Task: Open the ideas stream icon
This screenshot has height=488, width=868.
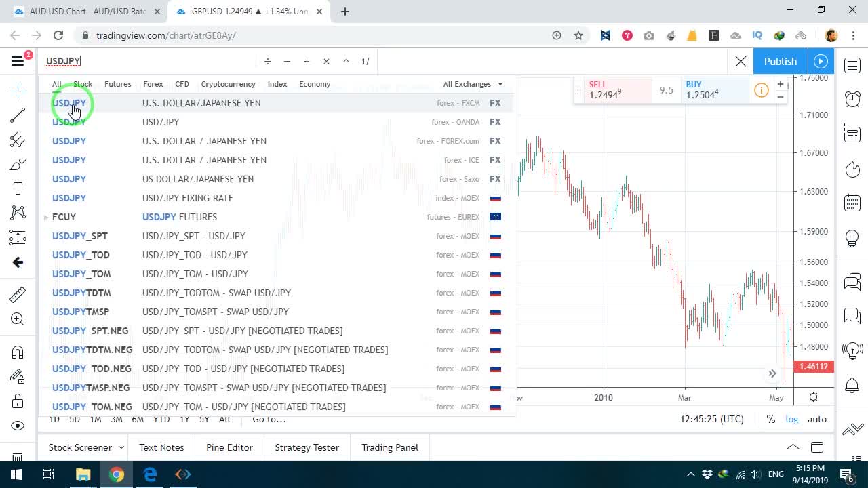Action: [852, 350]
